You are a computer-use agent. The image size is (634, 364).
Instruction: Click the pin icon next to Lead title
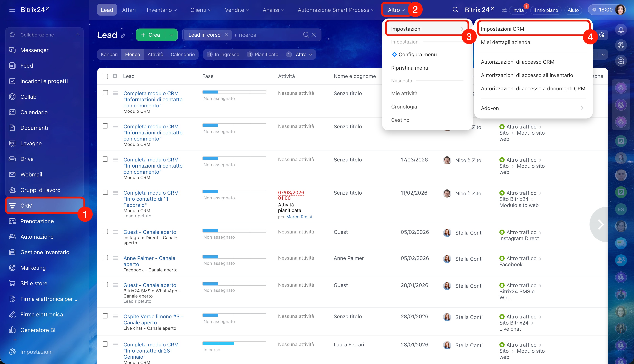pos(123,36)
